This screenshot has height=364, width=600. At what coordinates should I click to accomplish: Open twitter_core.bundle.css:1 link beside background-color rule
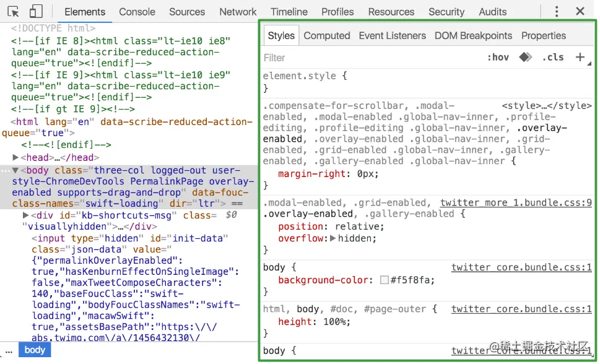tap(521, 267)
